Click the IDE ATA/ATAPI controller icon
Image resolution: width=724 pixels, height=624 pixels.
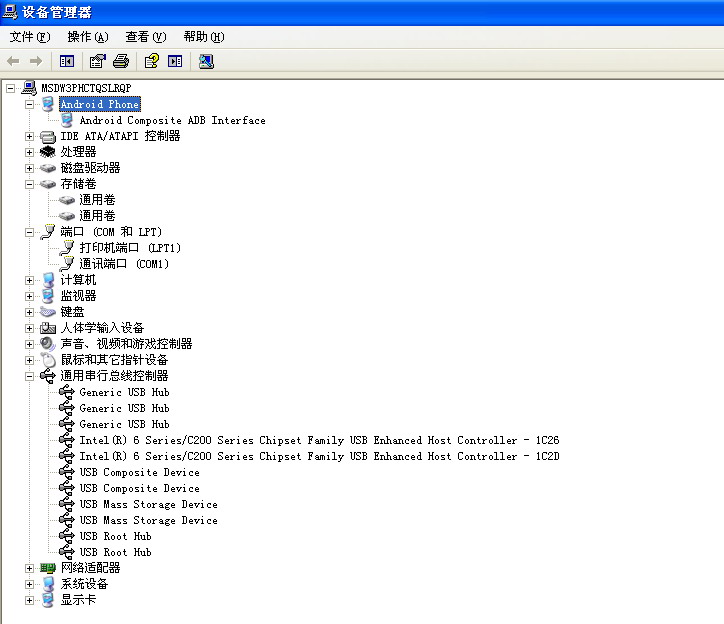(48, 136)
